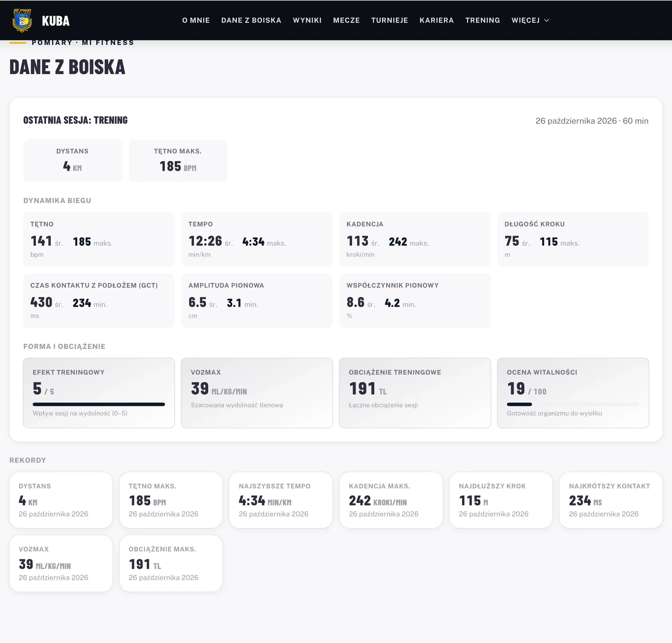The image size is (672, 643).
Task: Click the Efekt treningowy progress bar
Action: (99, 404)
